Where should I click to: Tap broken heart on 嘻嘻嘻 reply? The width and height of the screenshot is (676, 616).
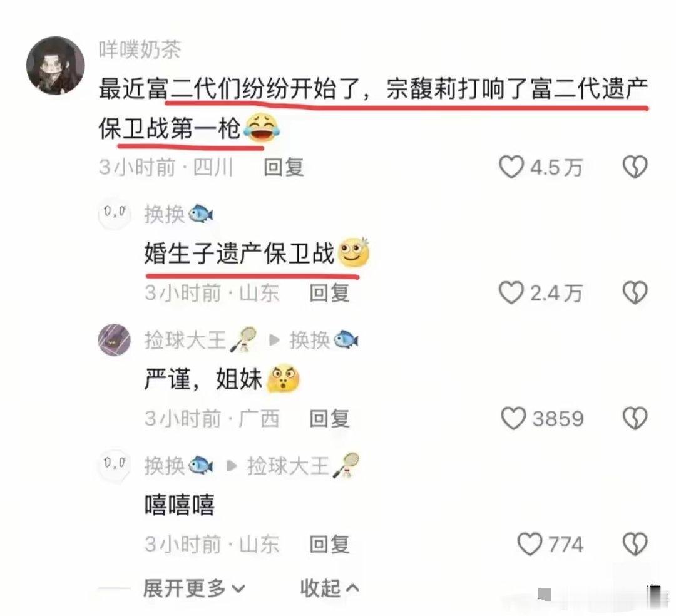pyautogui.click(x=635, y=544)
